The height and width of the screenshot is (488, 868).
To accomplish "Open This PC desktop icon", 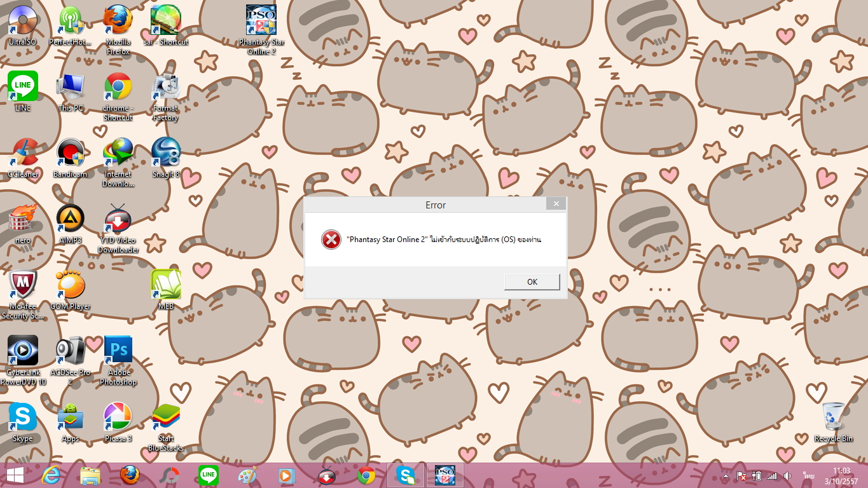I will (x=71, y=92).
